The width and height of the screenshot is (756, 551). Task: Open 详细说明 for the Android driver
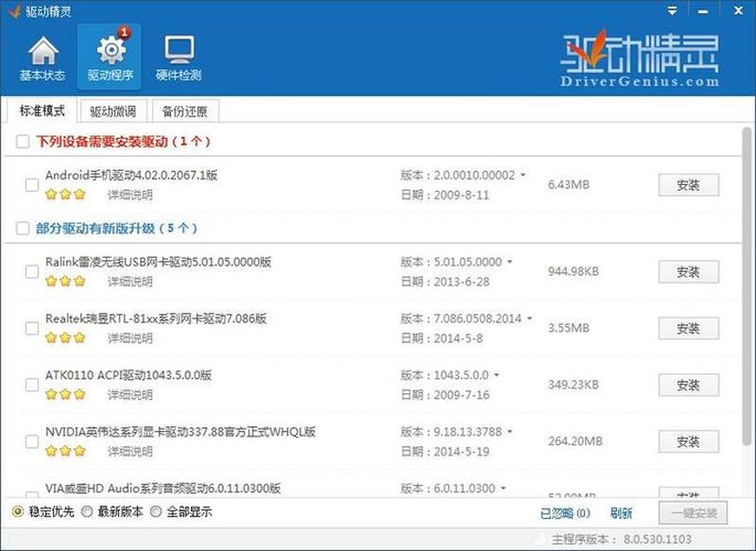(130, 195)
